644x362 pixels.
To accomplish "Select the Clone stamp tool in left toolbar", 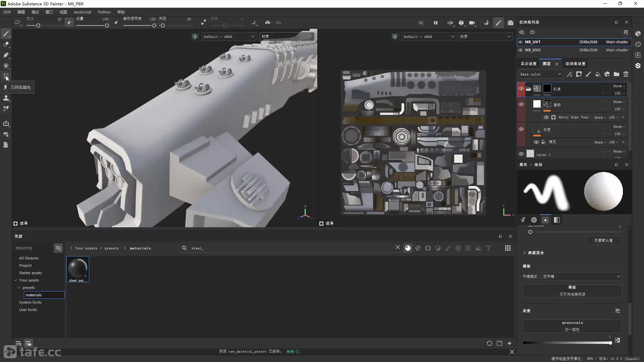I will point(6,98).
